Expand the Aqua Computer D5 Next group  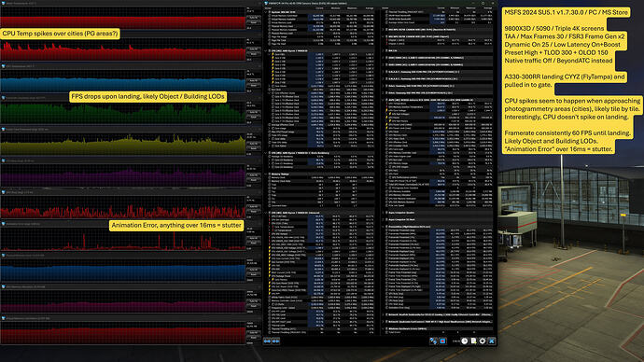click(x=384, y=219)
